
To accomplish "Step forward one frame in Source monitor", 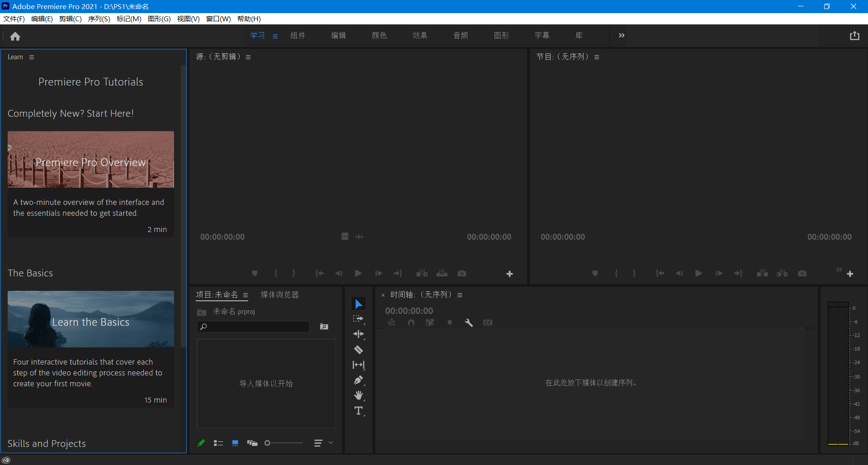I will [x=378, y=273].
